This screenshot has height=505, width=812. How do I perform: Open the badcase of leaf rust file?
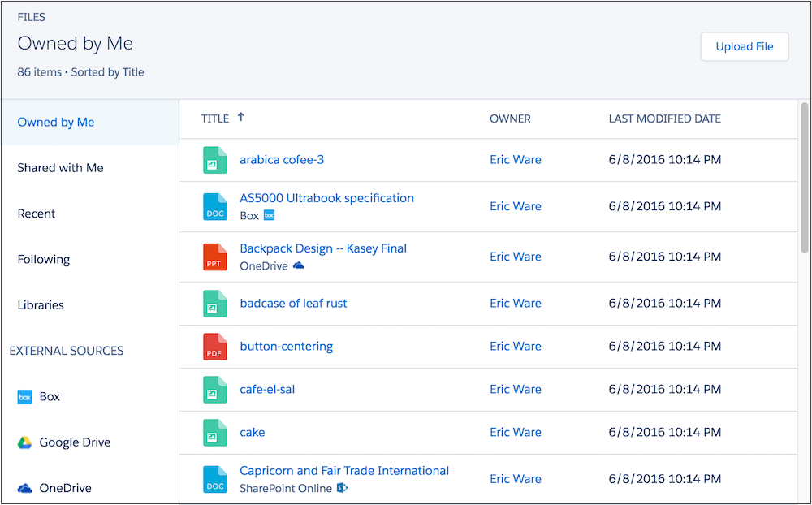pos(293,304)
